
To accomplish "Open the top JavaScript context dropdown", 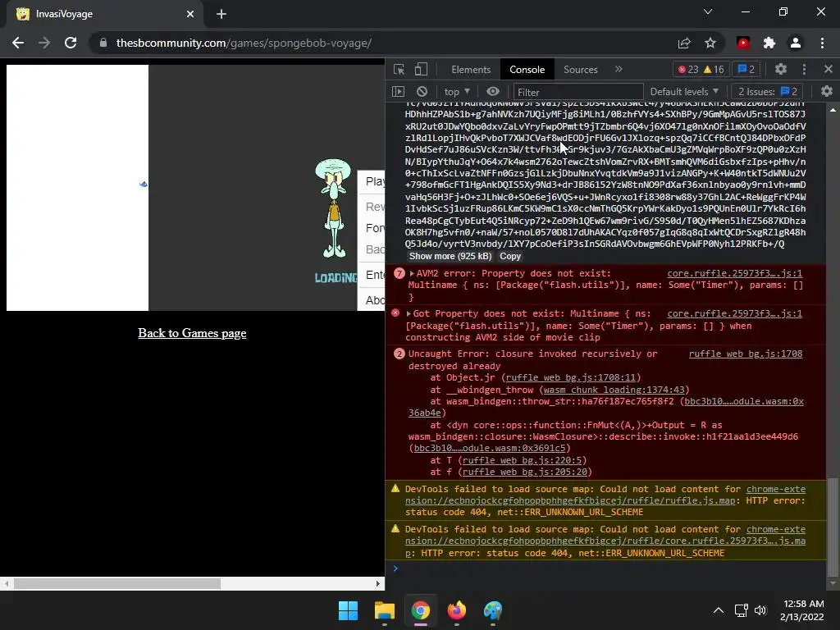I will point(457,92).
